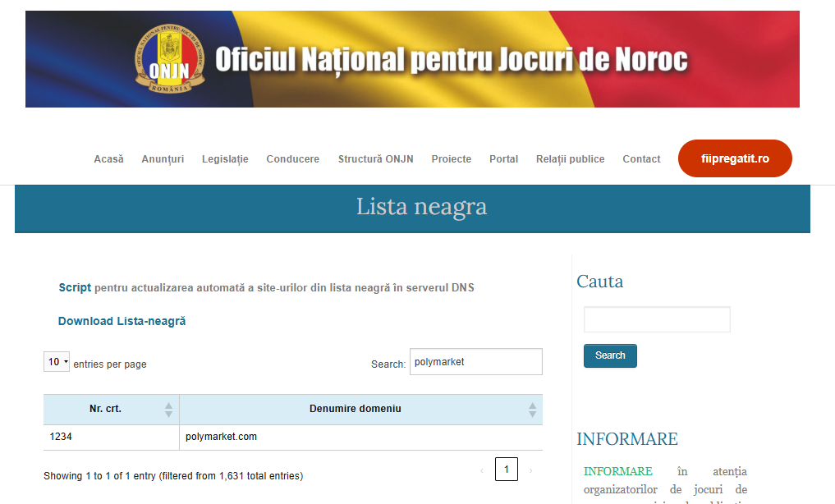
Task: Open Relații publice menu
Action: coord(570,159)
